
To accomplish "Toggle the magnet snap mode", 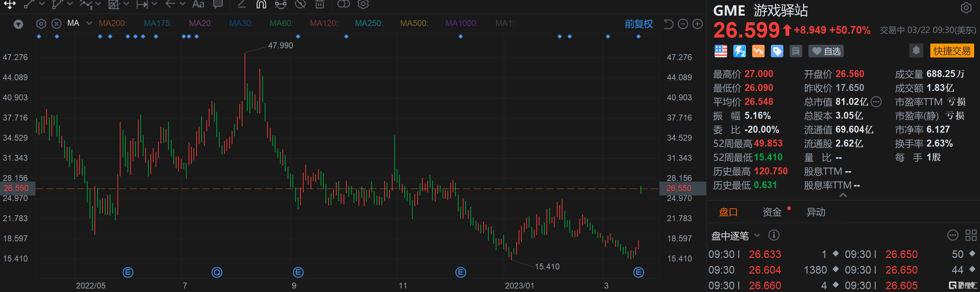I will click(x=261, y=4).
